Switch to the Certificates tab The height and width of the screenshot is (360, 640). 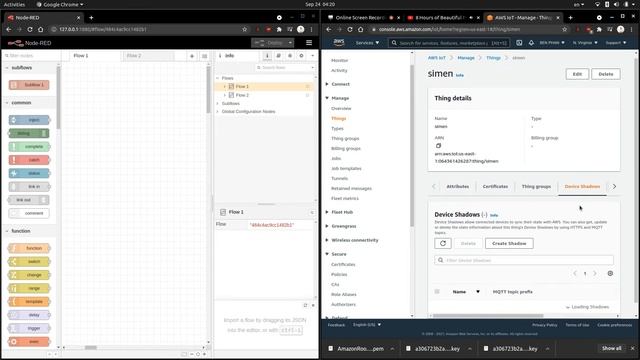pos(495,187)
